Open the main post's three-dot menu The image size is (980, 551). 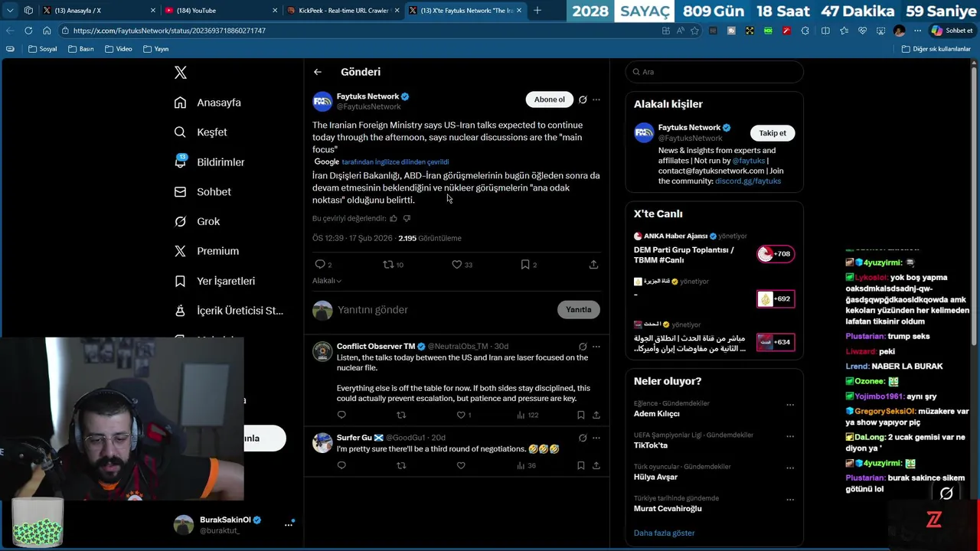(x=596, y=99)
